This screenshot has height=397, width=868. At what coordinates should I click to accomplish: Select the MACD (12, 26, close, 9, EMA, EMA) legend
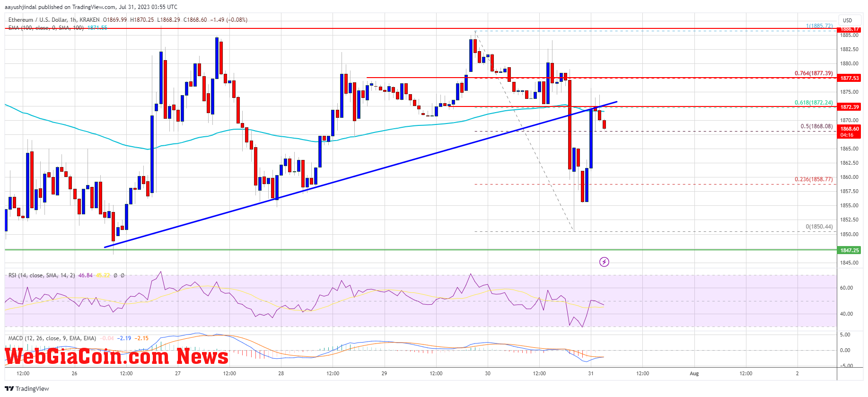point(52,338)
